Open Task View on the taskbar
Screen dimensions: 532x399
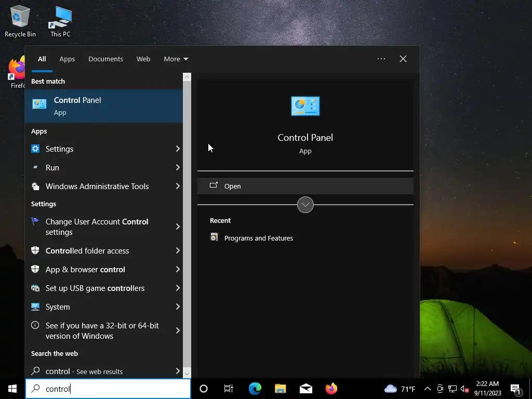(x=229, y=389)
